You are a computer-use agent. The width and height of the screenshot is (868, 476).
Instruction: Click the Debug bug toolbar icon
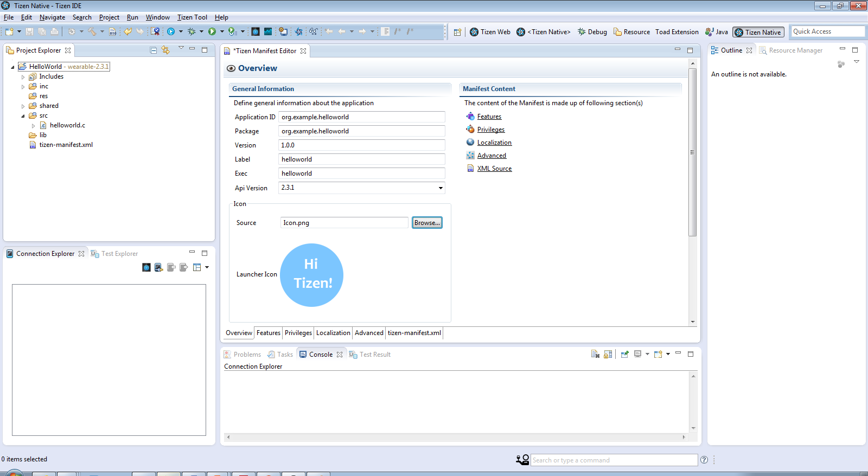point(192,31)
